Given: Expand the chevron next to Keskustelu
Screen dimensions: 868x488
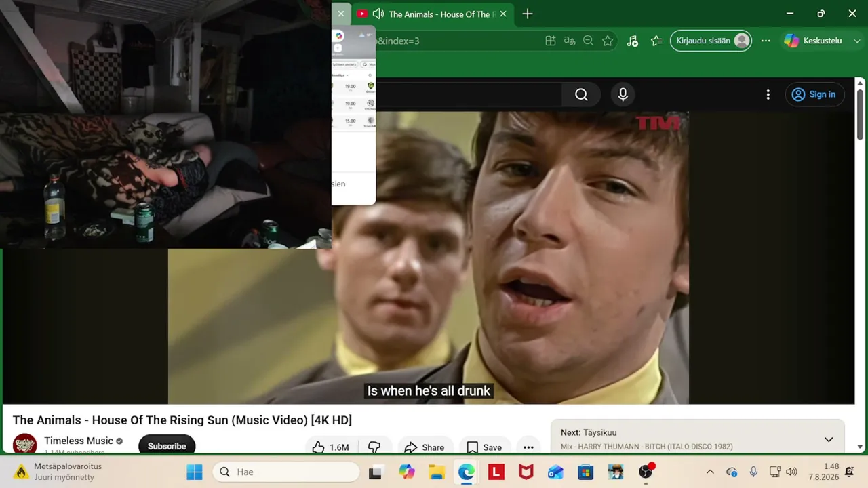Looking at the screenshot, I should (857, 41).
